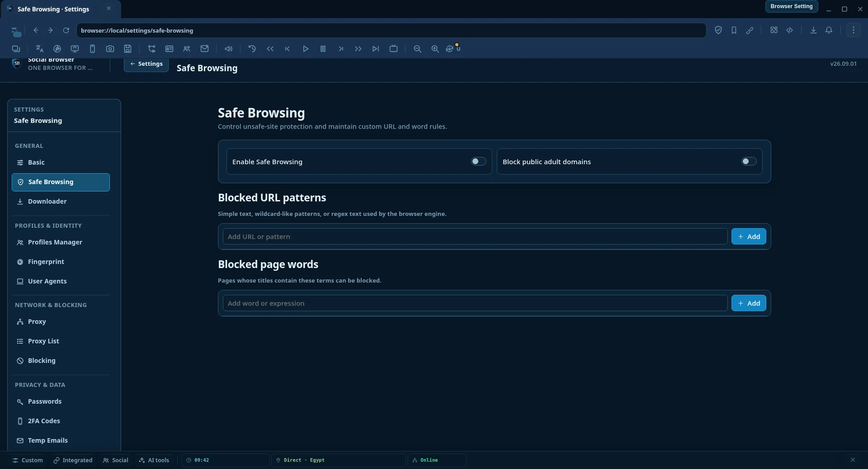868x469 pixels.
Task: Open Profiles Manager in the sidebar
Action: click(x=61, y=242)
